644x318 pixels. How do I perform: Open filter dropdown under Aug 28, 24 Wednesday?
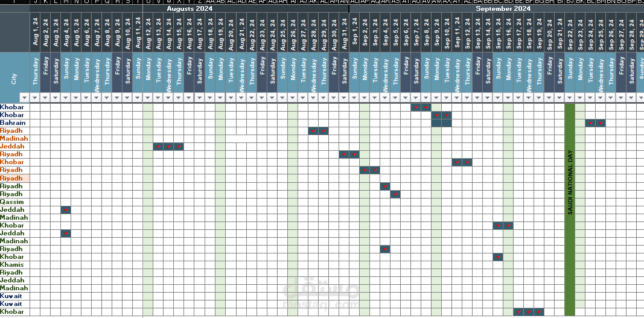click(x=313, y=98)
